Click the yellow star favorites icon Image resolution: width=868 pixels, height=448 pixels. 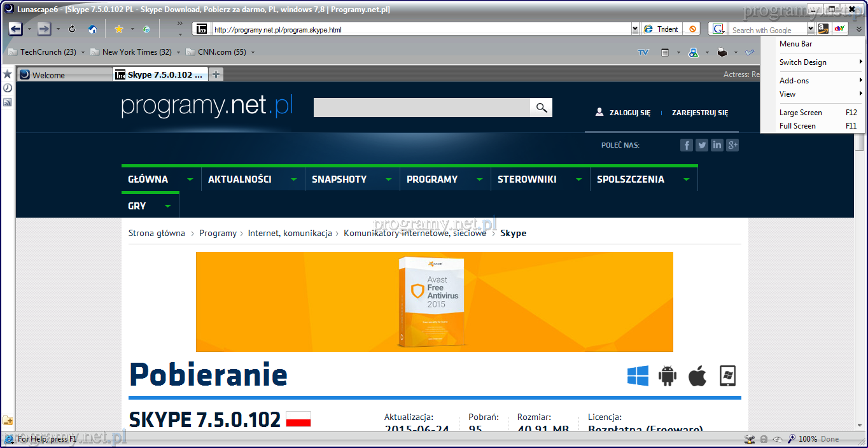(x=118, y=29)
